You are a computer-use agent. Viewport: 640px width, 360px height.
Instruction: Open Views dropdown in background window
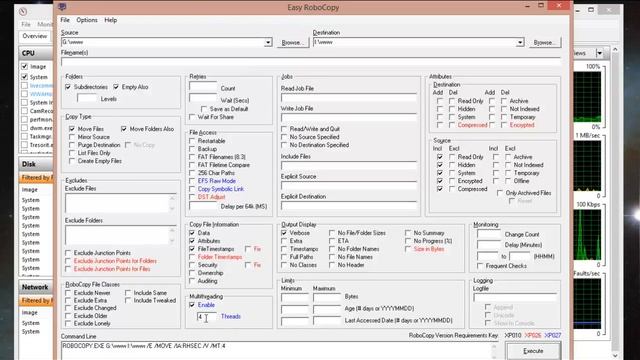(599, 53)
